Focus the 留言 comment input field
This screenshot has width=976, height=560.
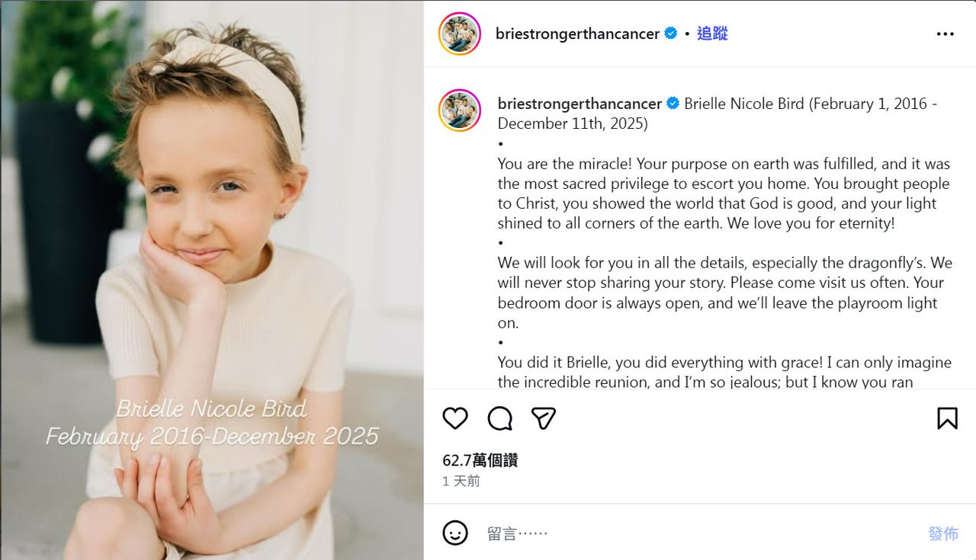point(686,533)
